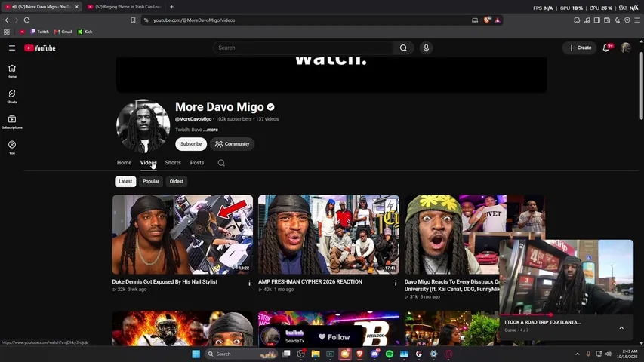Viewport: 644px width, 362px height.
Task: Focus the YouTube search input field
Action: click(303, 48)
